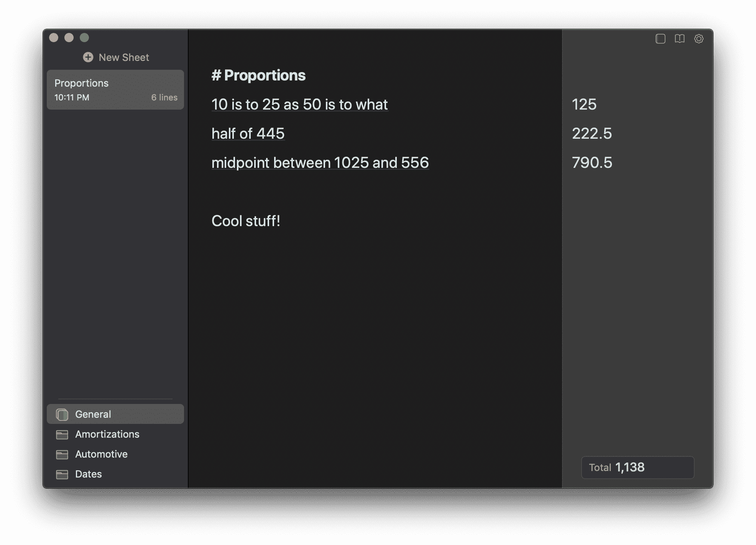756x545 pixels.
Task: Click the Proportions 6 lines label
Action: point(116,89)
